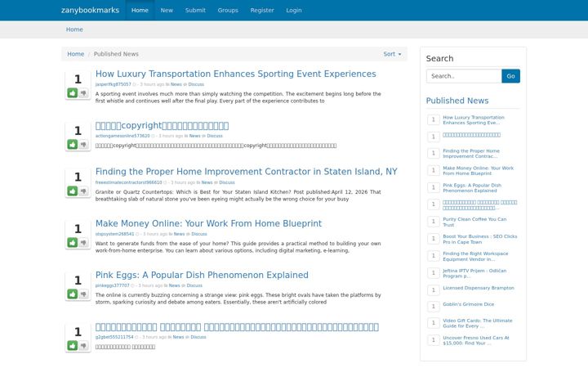This screenshot has height=368, width=588.
Task: Open the Published News sidebar heading
Action: click(457, 101)
